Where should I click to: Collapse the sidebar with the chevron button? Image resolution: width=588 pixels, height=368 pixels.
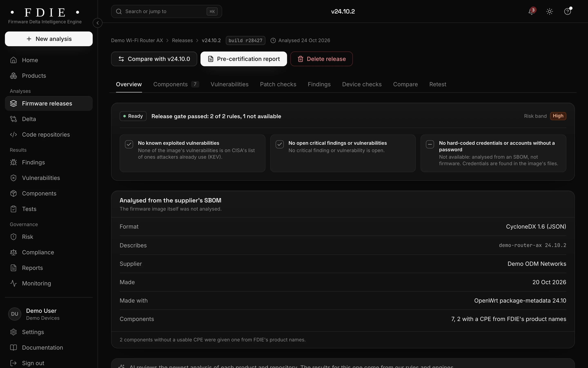click(x=97, y=23)
